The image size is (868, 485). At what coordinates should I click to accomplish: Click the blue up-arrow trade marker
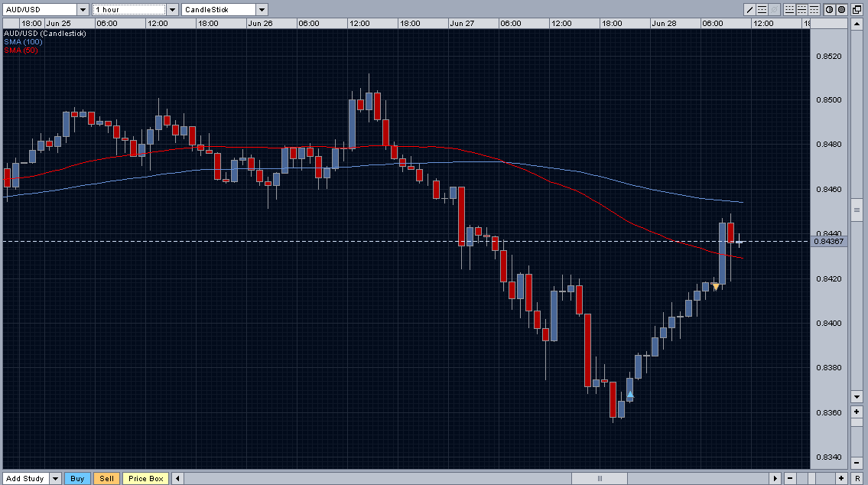[x=629, y=395]
